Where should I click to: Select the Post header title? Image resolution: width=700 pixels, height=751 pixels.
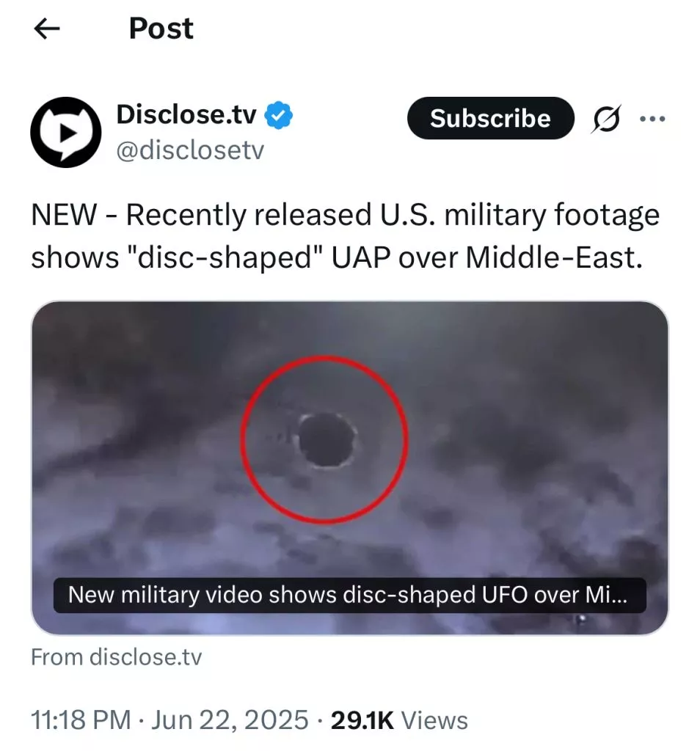pyautogui.click(x=161, y=29)
